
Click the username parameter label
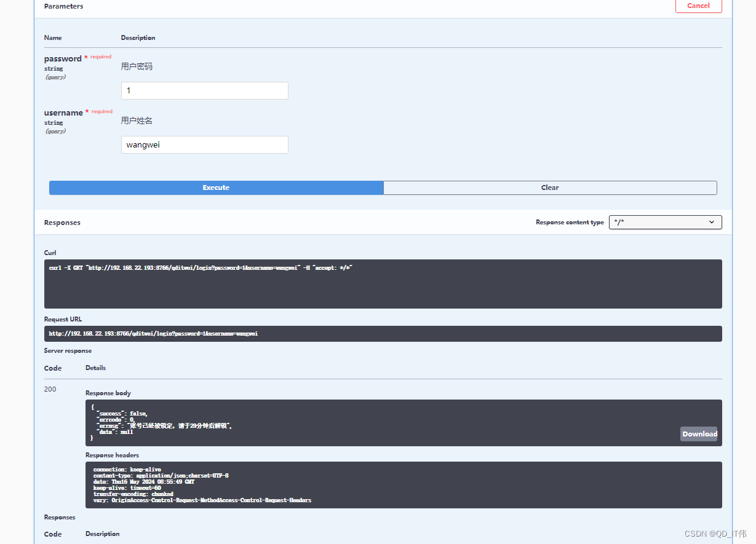click(x=63, y=113)
